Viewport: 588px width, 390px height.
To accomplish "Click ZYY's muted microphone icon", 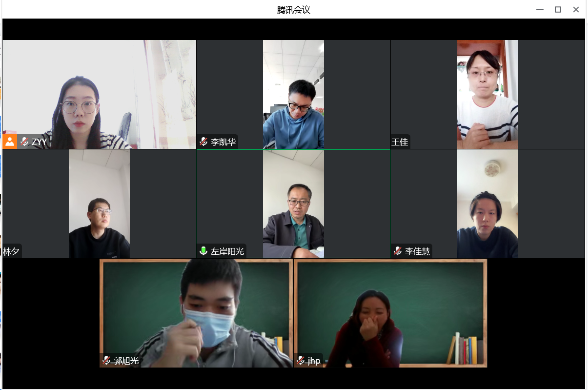I will 25,142.
